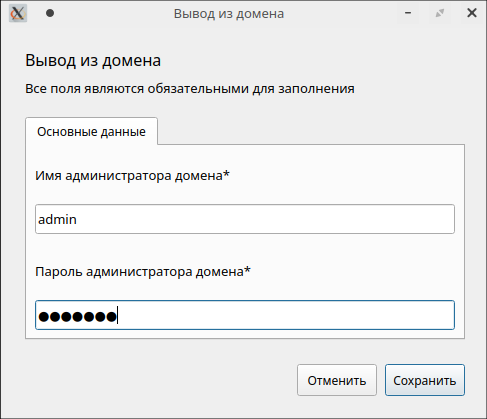
Task: Click blank area left of Отменить button
Action: click(160, 380)
